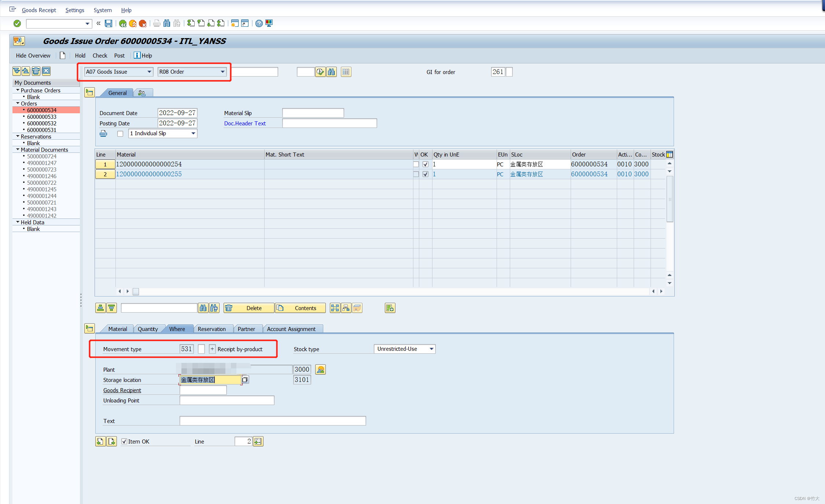Check the OK checkbox for line 1
The width and height of the screenshot is (825, 504).
(426, 164)
